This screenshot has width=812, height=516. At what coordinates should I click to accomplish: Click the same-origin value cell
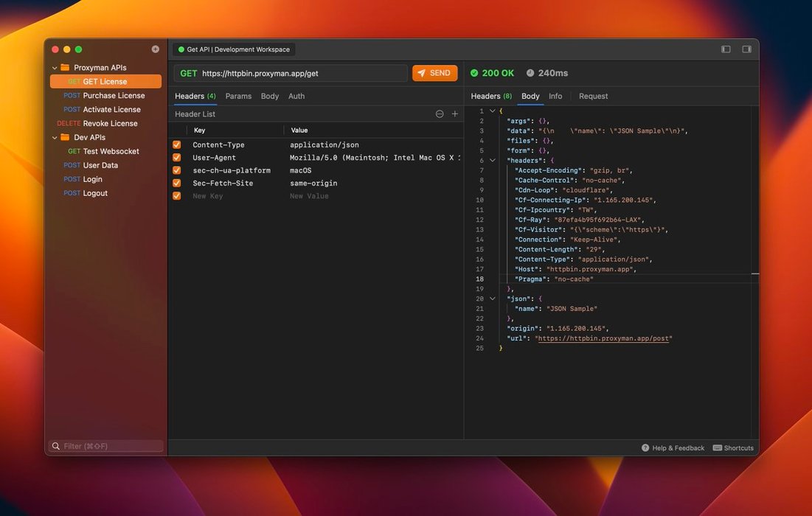(313, 184)
